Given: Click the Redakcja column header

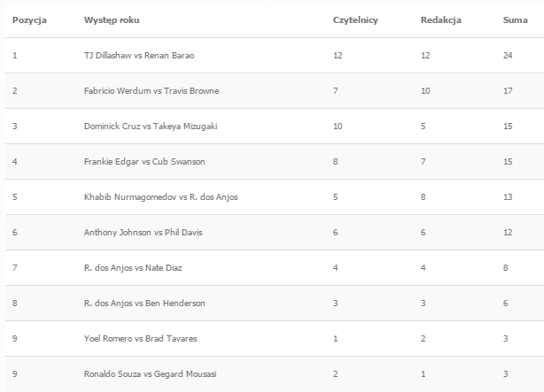Looking at the screenshot, I should coord(441,20).
